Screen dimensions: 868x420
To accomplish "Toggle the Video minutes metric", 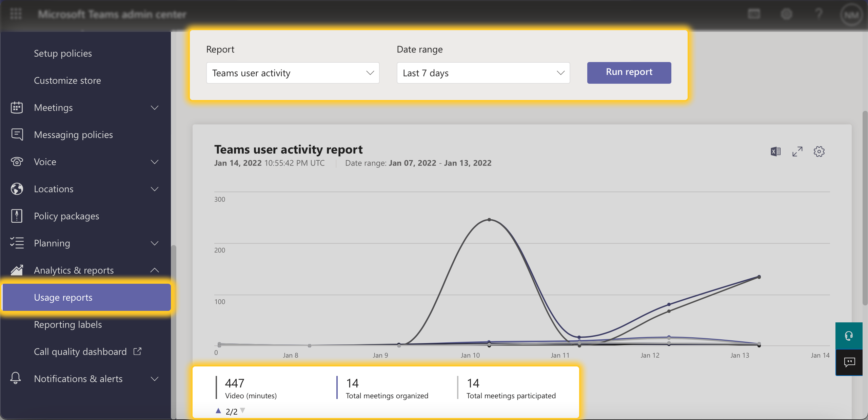I will [251, 388].
